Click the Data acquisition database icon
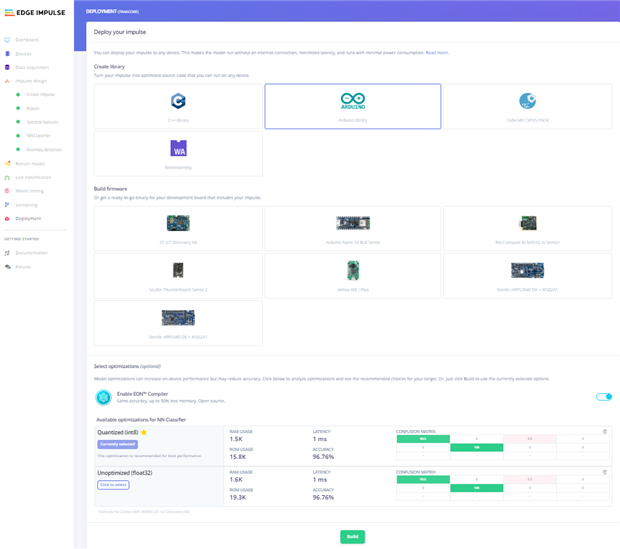This screenshot has height=549, width=620. [7, 67]
